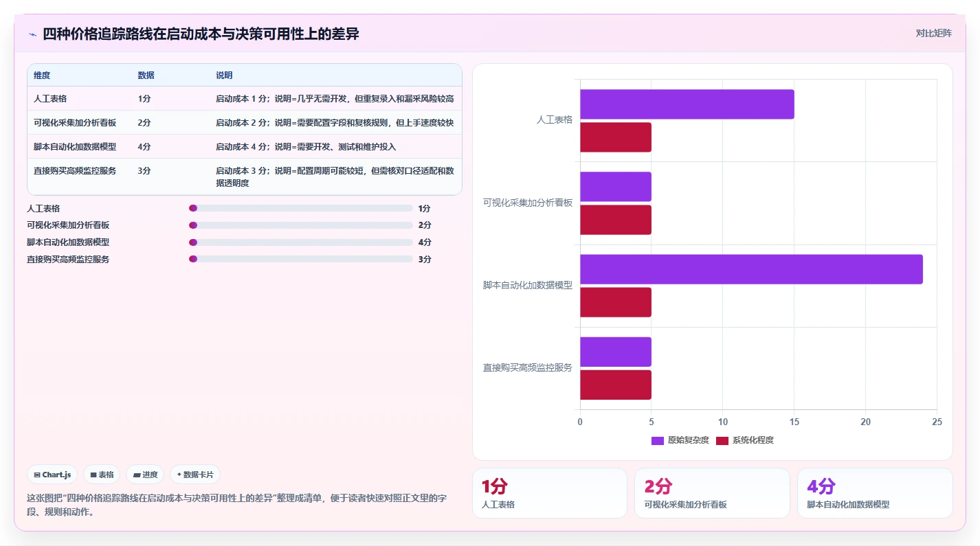Click the 人工表格 progress bar
This screenshot has width=980, height=546.
tap(301, 208)
